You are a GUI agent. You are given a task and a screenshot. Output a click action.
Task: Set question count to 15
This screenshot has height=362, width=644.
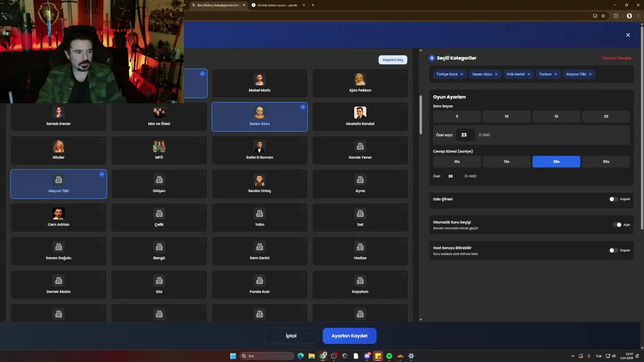point(556,116)
